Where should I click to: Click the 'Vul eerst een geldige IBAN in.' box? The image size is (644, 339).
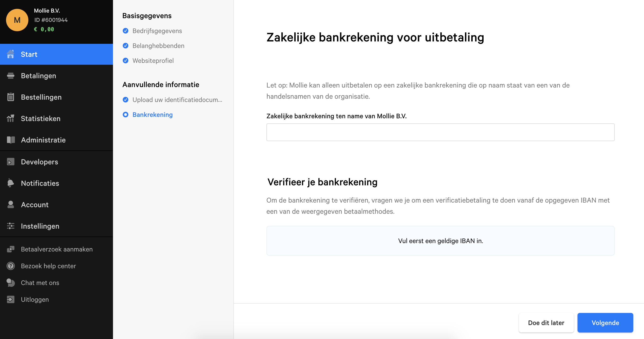click(x=440, y=241)
